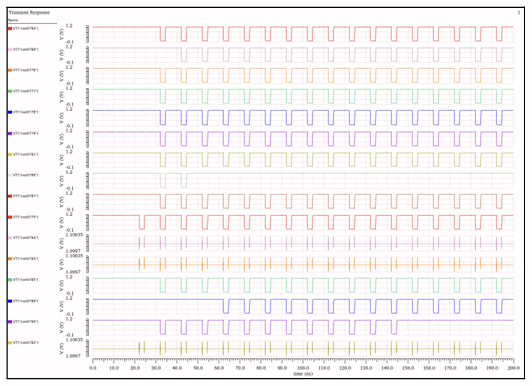Click the topmost red waveform's Y-axis ruler
Screen dimensions: 532x386
click(x=88, y=34)
